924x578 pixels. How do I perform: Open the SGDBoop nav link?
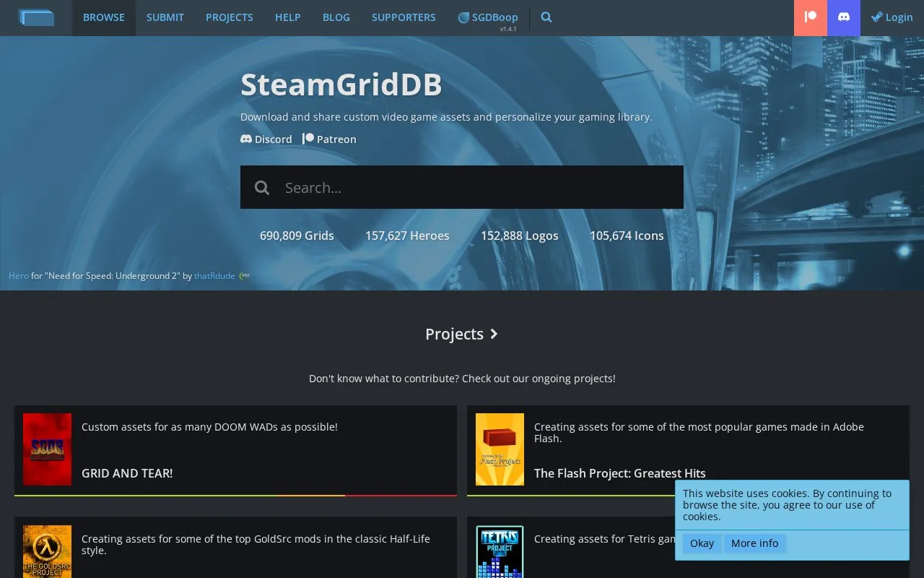488,17
